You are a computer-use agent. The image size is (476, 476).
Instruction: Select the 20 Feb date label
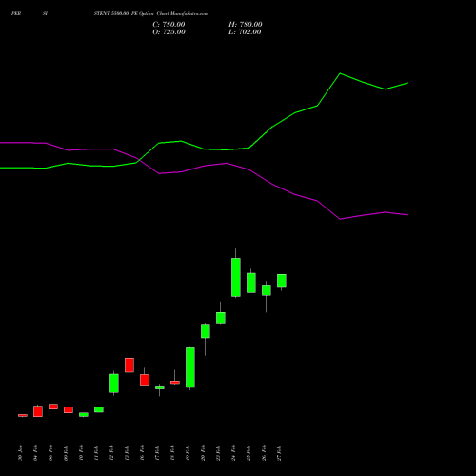click(x=203, y=453)
